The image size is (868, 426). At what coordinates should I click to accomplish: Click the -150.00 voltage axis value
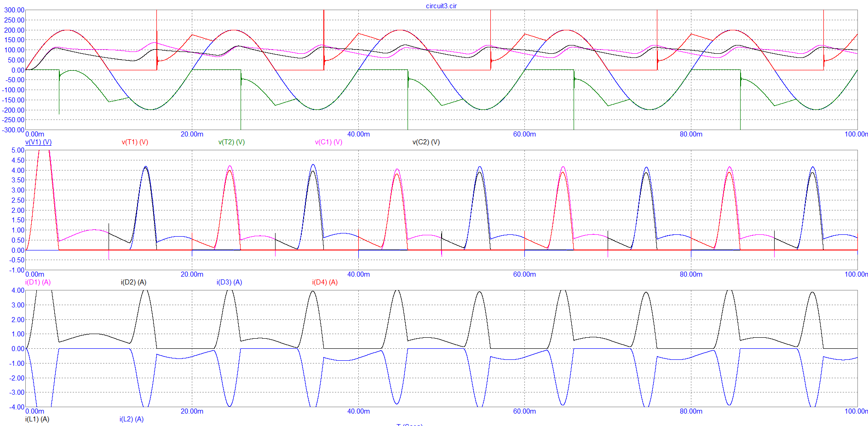[x=13, y=100]
